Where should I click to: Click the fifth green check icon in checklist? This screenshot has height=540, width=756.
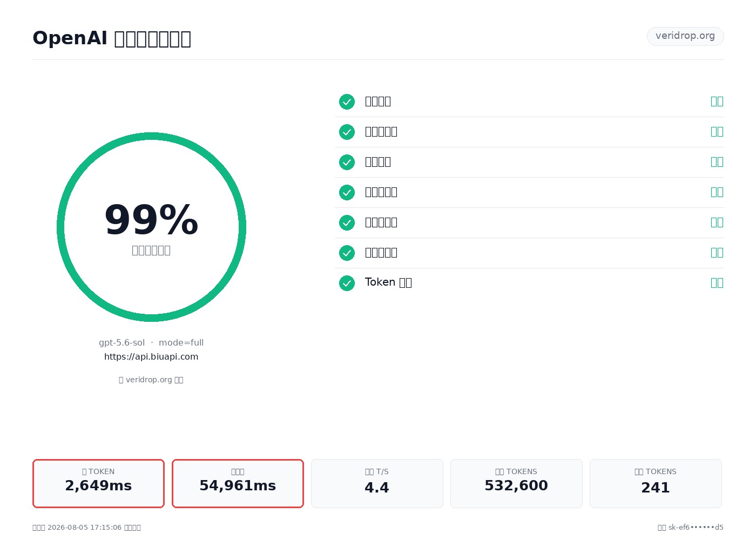click(347, 222)
